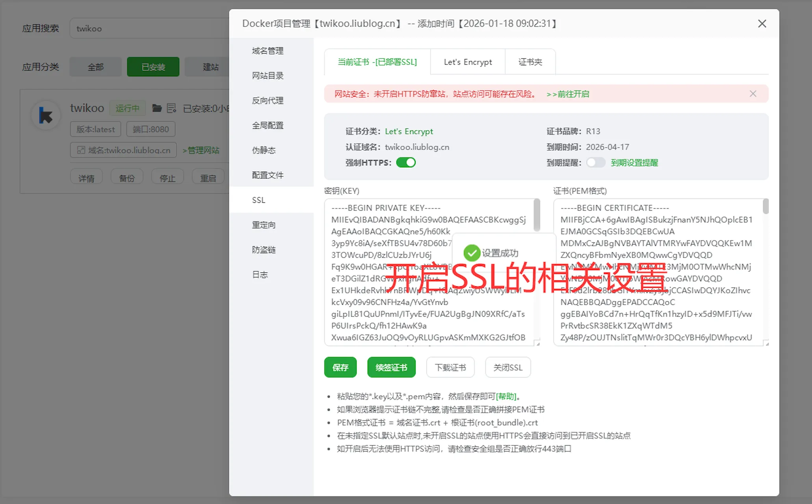Click the green Save button

pyautogui.click(x=340, y=367)
